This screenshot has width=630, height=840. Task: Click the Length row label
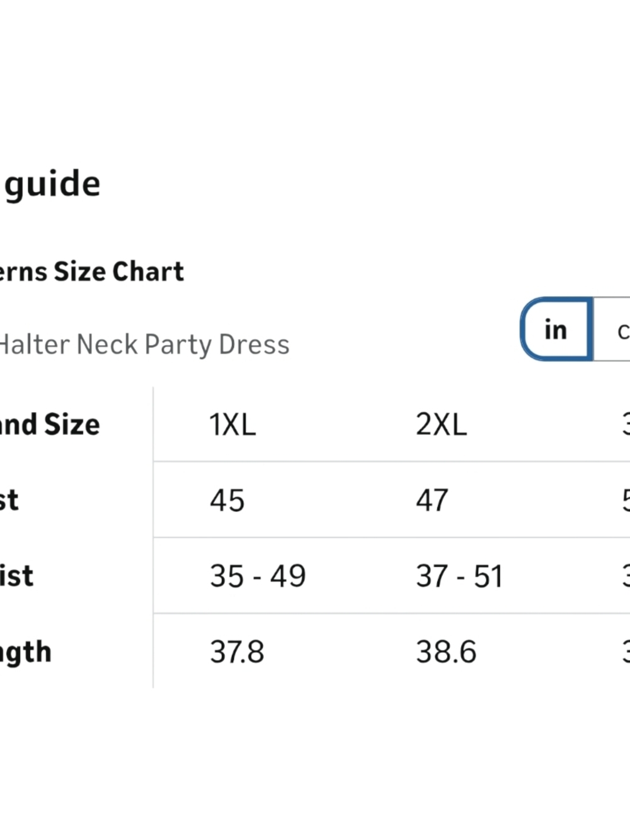pos(26,653)
